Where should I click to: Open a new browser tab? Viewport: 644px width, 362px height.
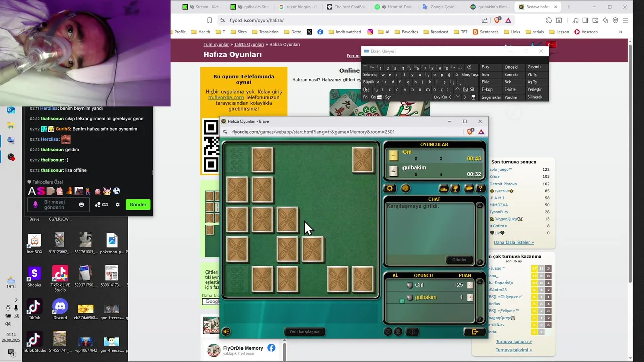(x=569, y=7)
